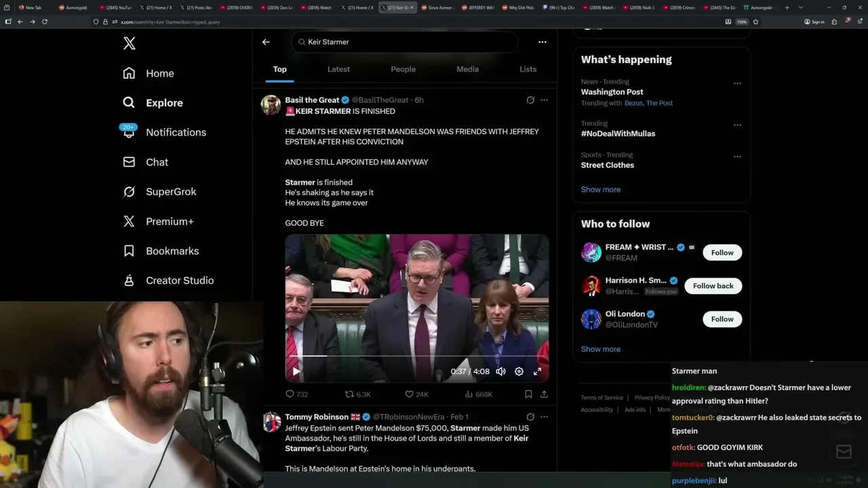Switch to the People tab

point(403,69)
